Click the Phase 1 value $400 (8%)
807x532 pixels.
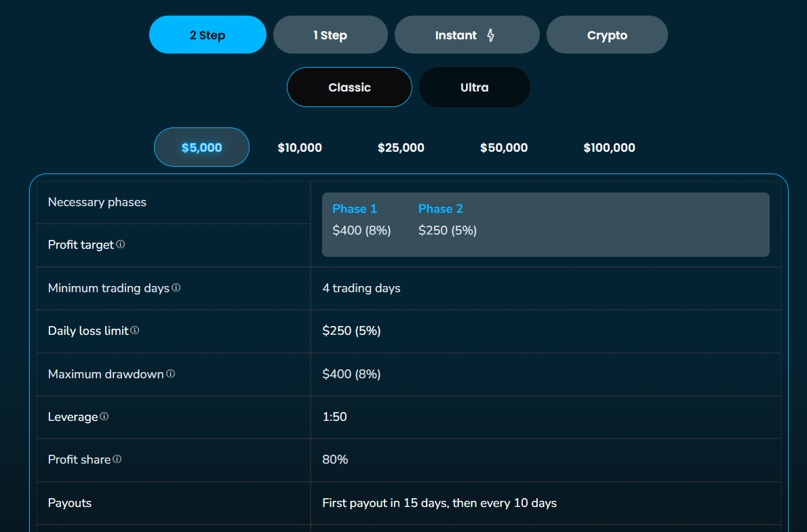(x=362, y=230)
